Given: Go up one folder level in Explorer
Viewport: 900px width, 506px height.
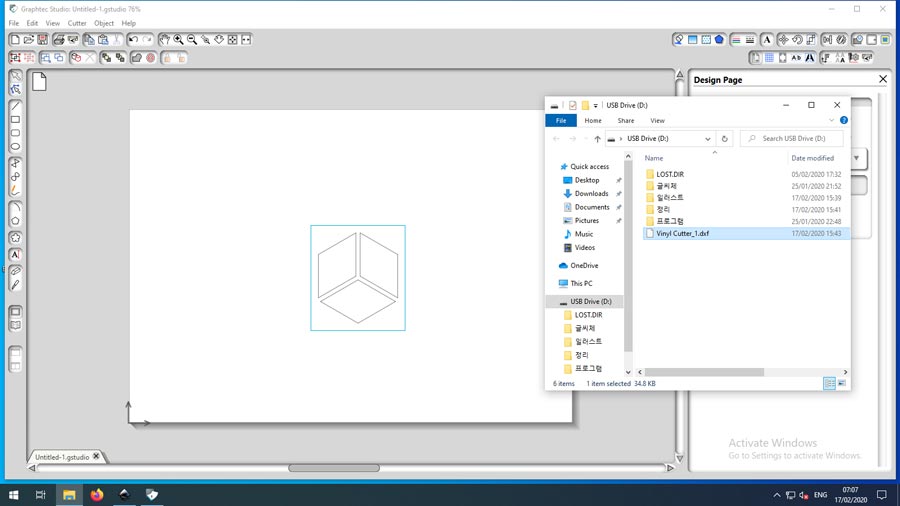Looking at the screenshot, I should click(598, 139).
